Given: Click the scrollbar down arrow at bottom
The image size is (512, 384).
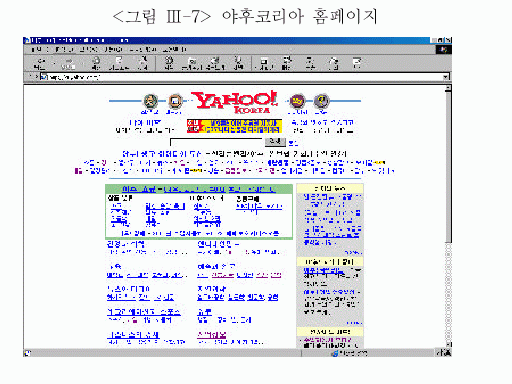Looking at the screenshot, I should (x=448, y=345).
